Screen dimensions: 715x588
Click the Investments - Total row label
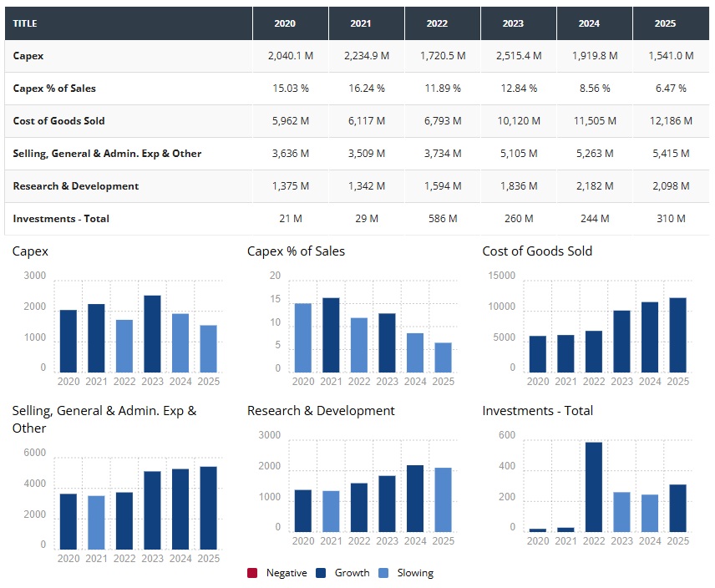(61, 219)
